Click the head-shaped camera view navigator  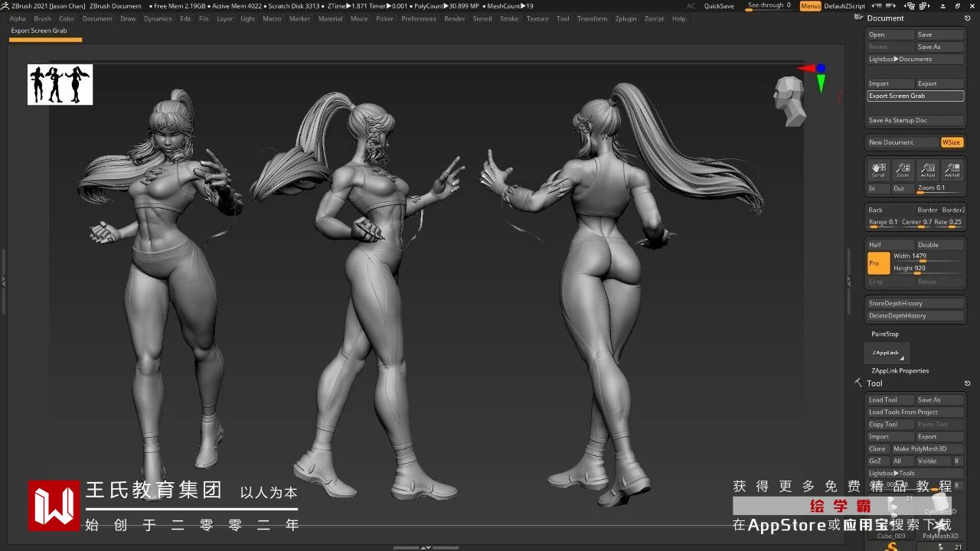click(x=788, y=100)
